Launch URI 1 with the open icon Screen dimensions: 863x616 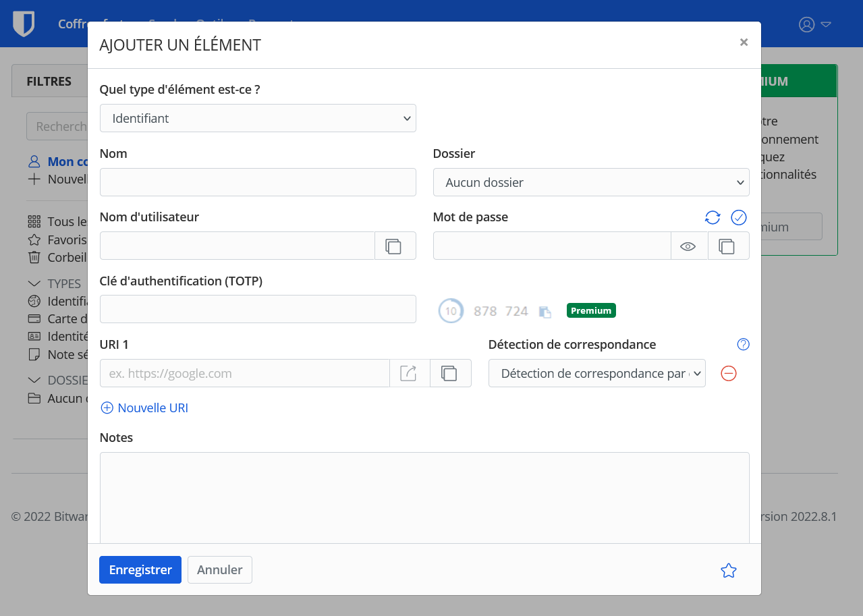[409, 373]
